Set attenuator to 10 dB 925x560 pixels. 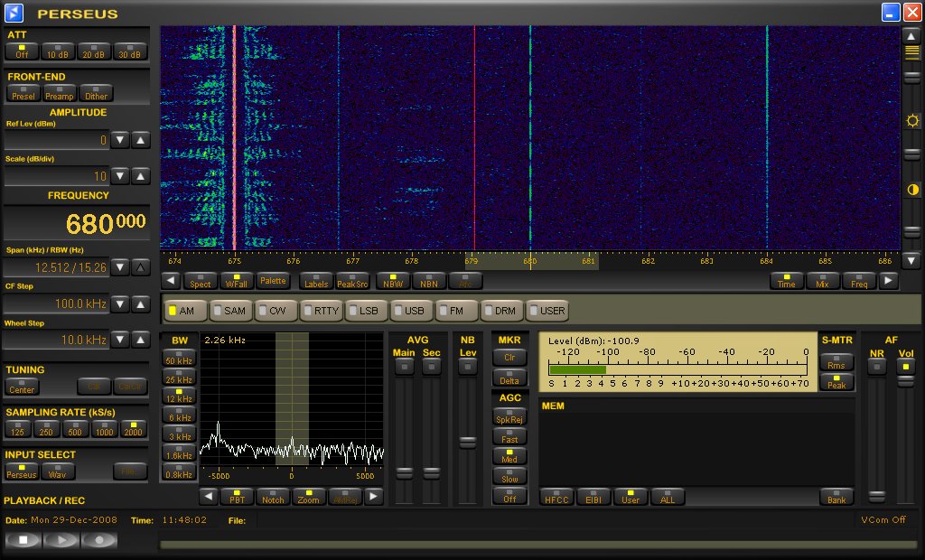click(58, 51)
